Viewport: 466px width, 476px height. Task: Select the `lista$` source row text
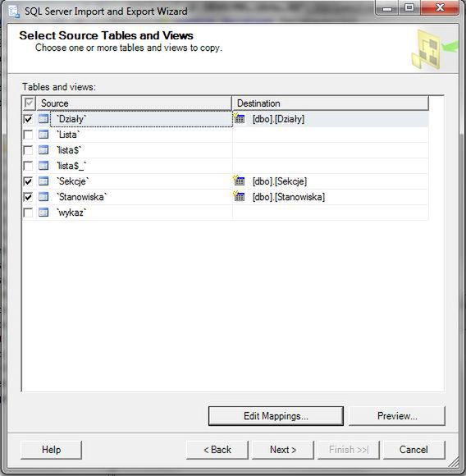click(x=69, y=150)
